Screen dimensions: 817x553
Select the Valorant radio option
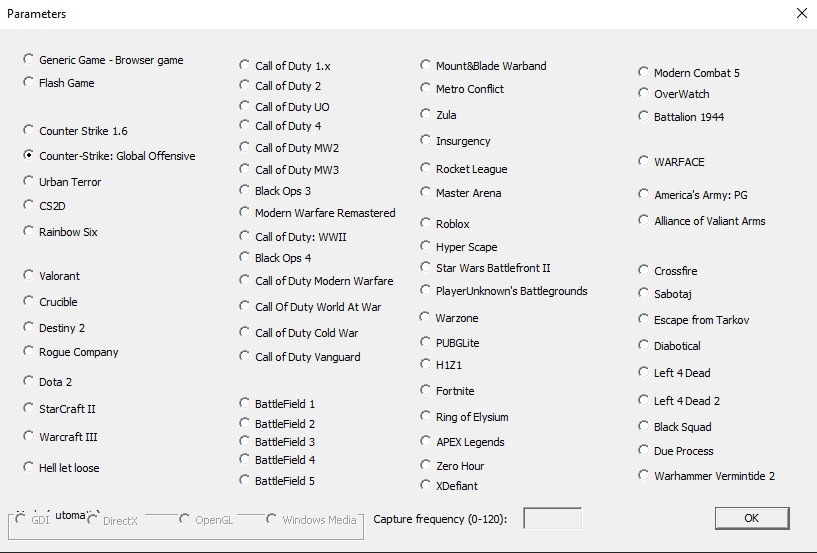pos(29,275)
